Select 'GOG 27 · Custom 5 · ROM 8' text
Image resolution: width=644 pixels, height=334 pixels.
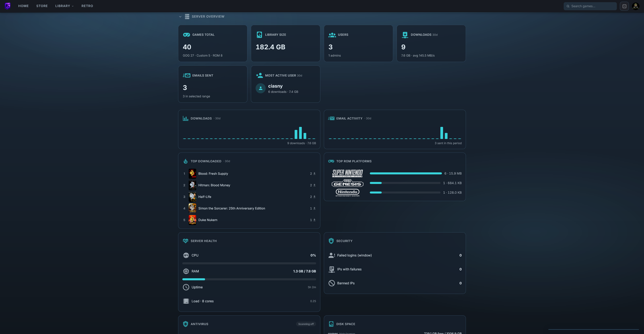click(x=202, y=56)
